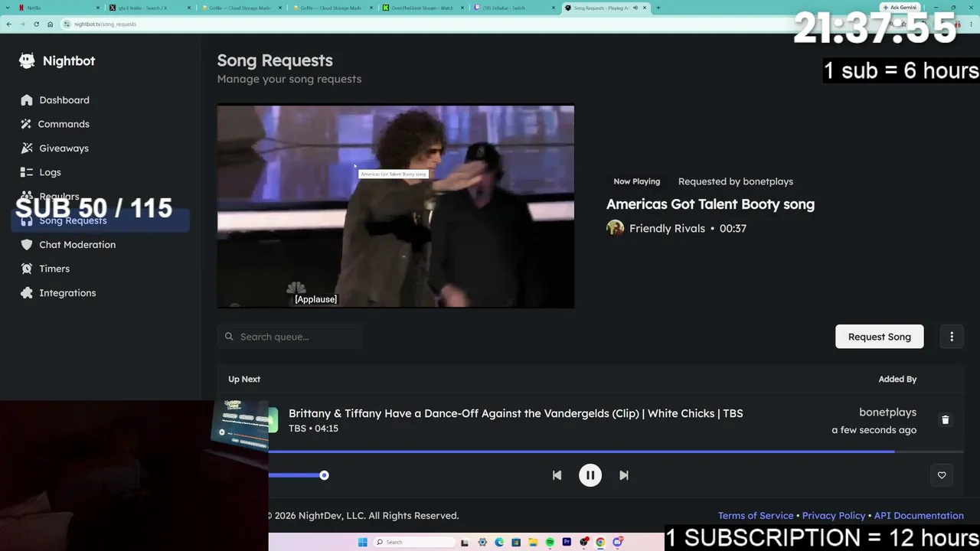Click the Added By column header
980x551 pixels.
pyautogui.click(x=897, y=379)
